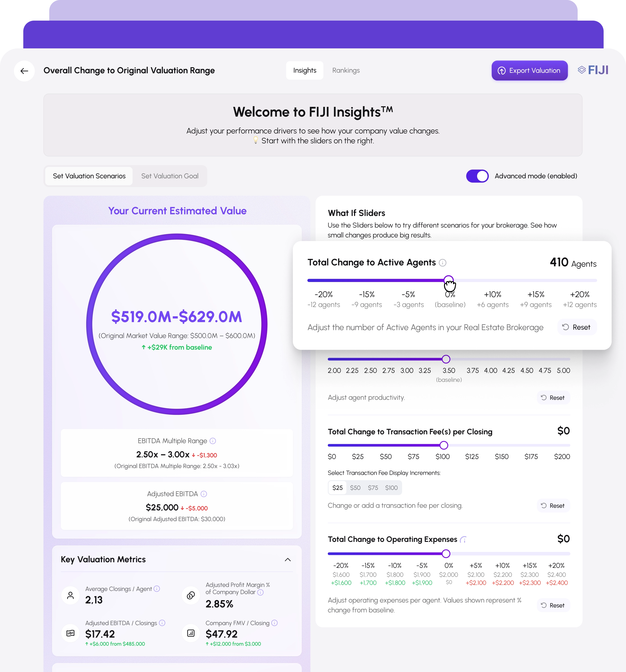Viewport: 626px width, 672px height.
Task: Select the $100 fee display increment
Action: pyautogui.click(x=391, y=488)
